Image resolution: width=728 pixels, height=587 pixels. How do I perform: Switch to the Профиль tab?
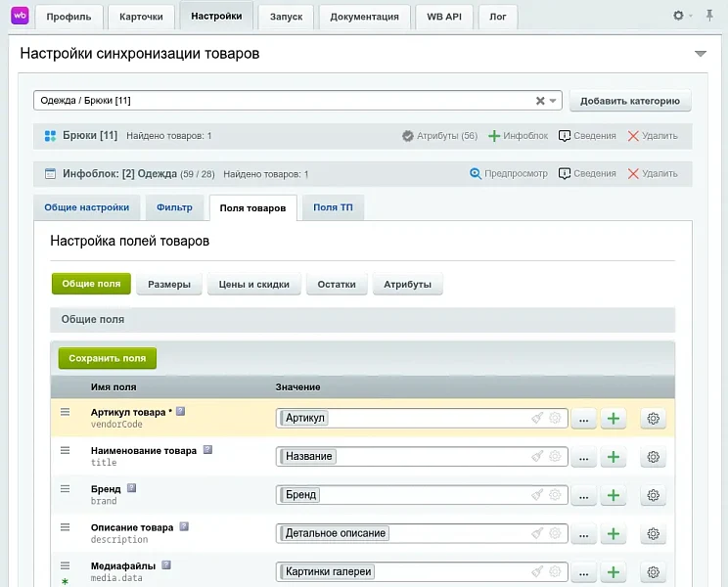point(68,17)
